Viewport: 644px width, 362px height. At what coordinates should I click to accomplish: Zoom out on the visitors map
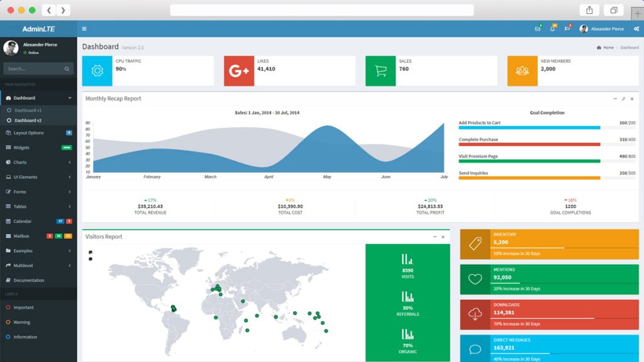(x=91, y=259)
